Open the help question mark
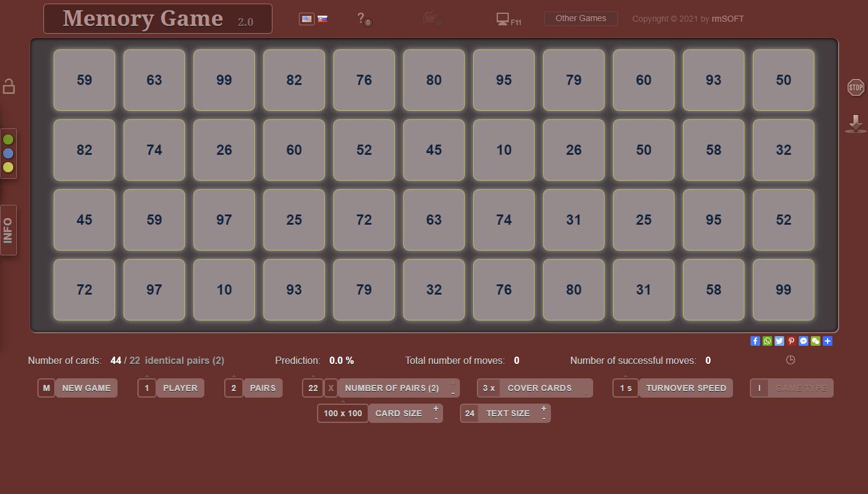Image resolution: width=868 pixels, height=494 pixels. click(360, 17)
